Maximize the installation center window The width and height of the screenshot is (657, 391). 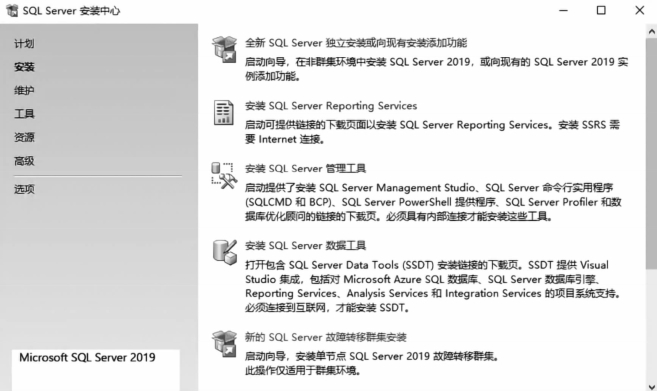601,10
